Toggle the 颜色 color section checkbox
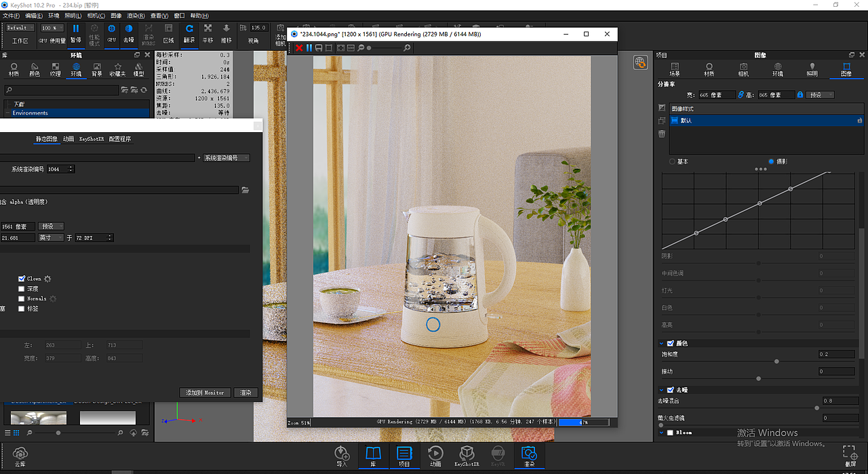 pyautogui.click(x=671, y=343)
